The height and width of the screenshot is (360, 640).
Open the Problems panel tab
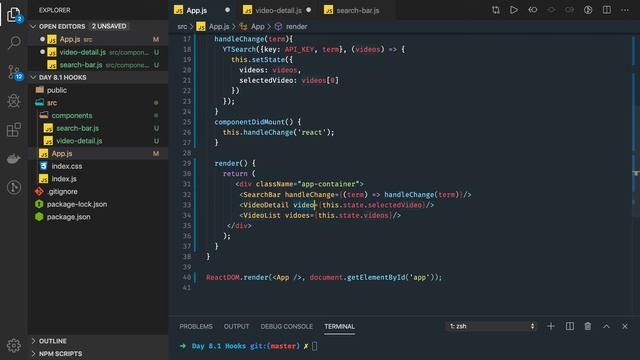(196, 327)
